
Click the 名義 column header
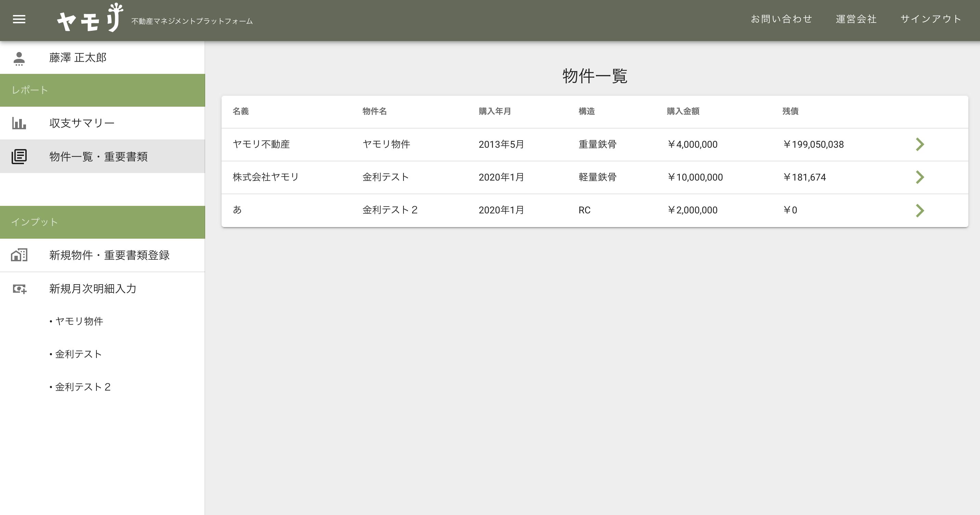click(241, 111)
